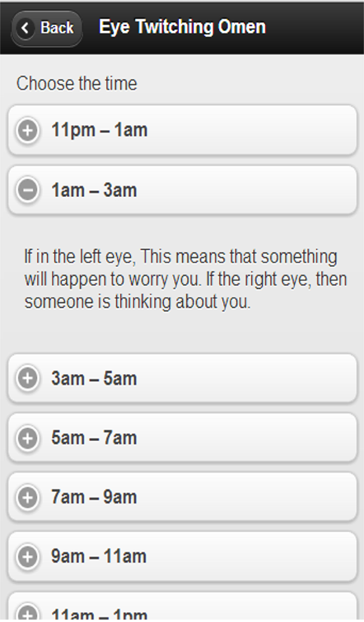Expand the 3am – 5am section
This screenshot has width=364, height=622.
coord(182,378)
